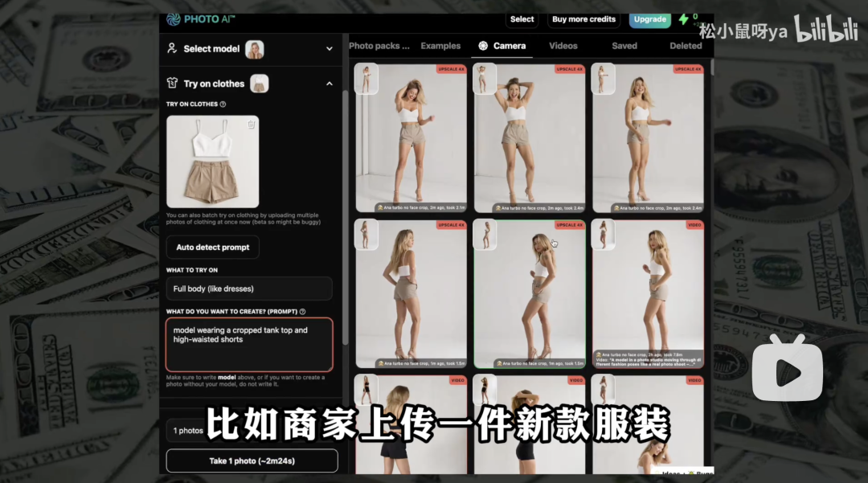Expand the Select model chevron
The height and width of the screenshot is (483, 868).
[x=330, y=49]
